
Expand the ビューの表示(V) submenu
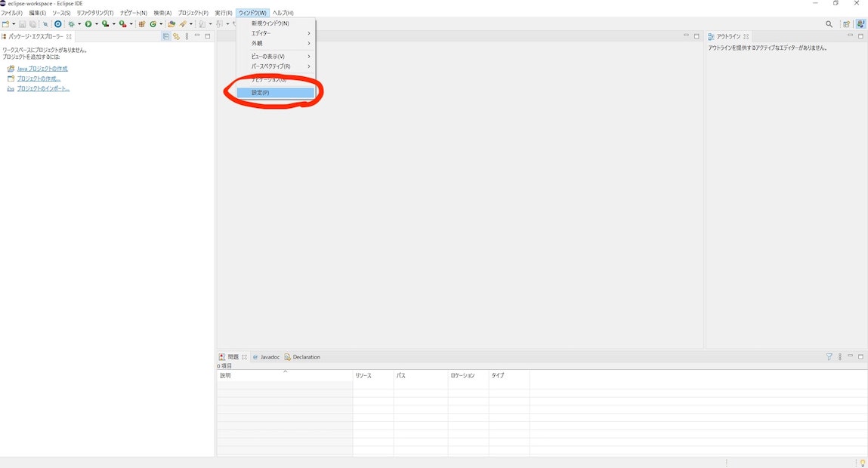276,57
